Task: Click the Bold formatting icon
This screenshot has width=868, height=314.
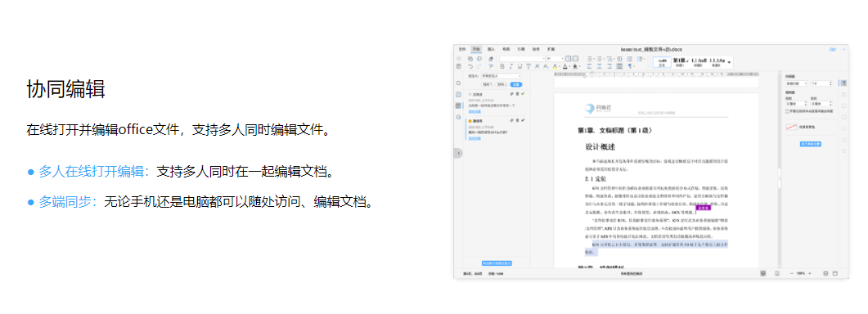Action: [x=502, y=66]
